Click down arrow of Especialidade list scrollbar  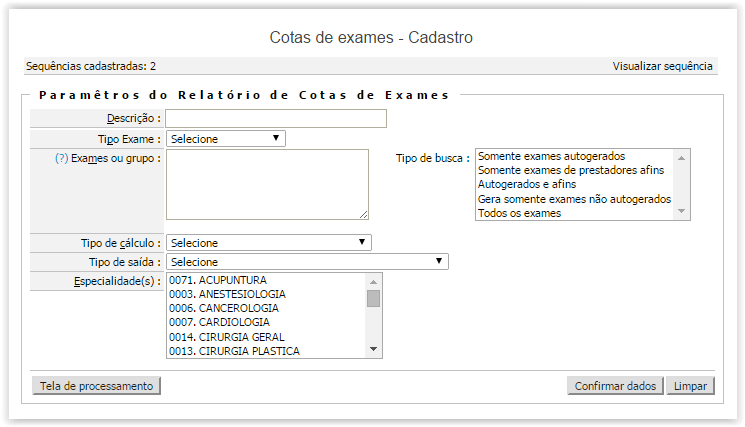pyautogui.click(x=373, y=349)
